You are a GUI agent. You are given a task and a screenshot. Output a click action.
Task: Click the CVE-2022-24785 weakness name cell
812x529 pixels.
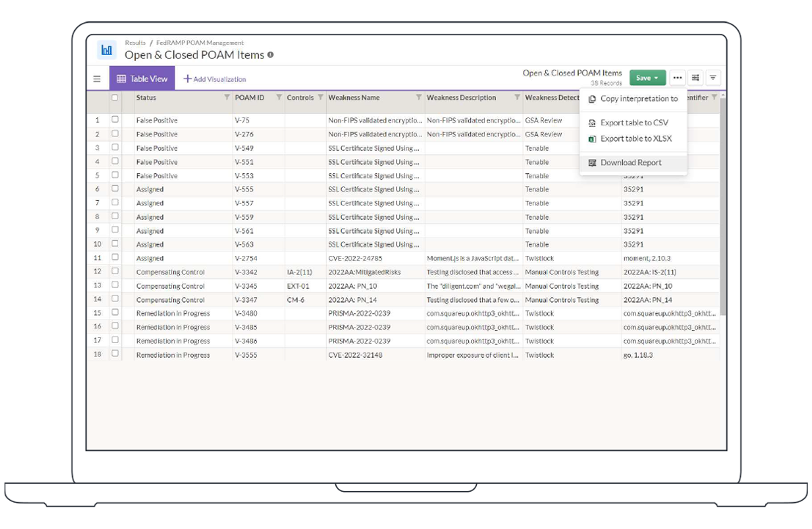click(x=375, y=259)
